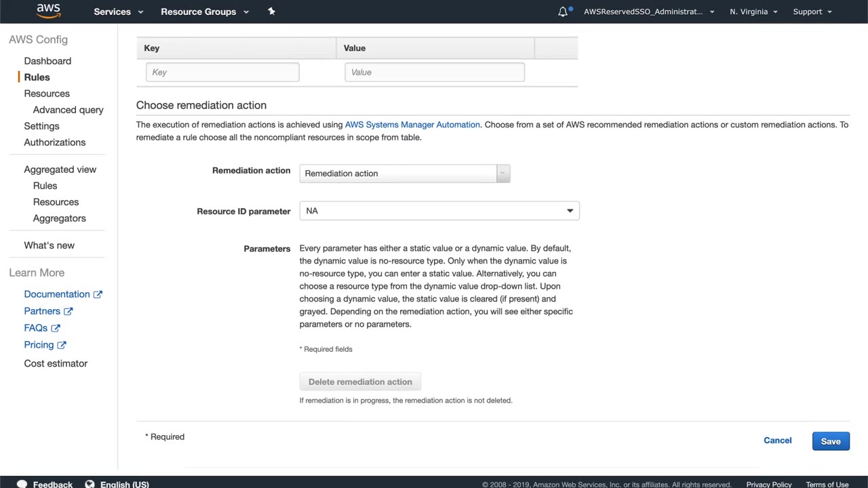Viewport: 868px width, 488px height.
Task: Click the tag Key input field
Action: click(x=222, y=73)
